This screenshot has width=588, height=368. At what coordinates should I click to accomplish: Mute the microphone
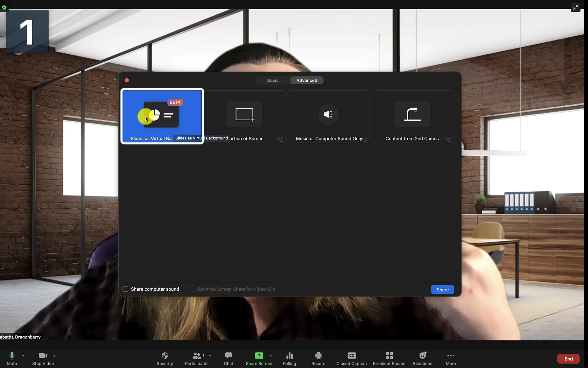(12, 358)
